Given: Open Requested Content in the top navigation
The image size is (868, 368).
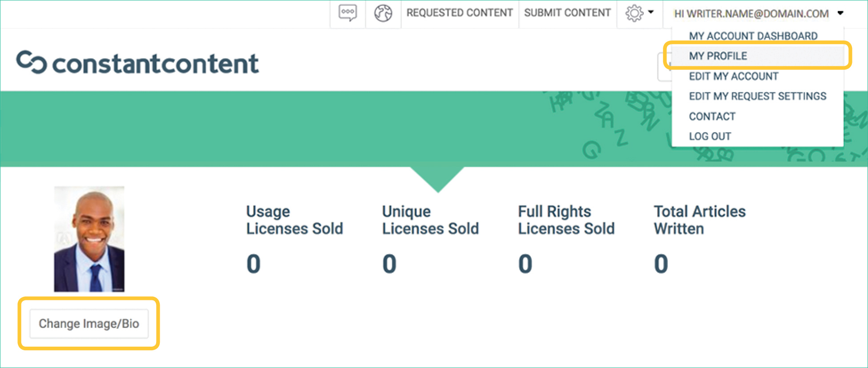Looking at the screenshot, I should coord(460,13).
